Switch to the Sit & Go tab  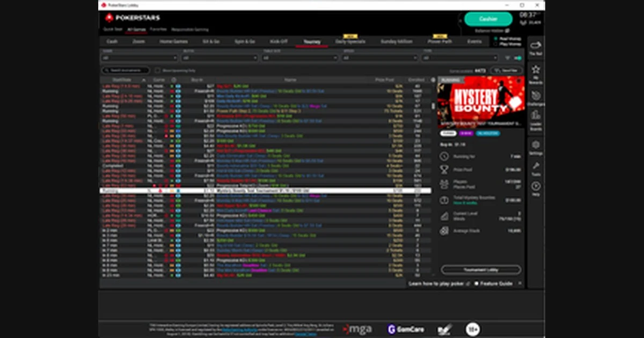[x=211, y=41]
